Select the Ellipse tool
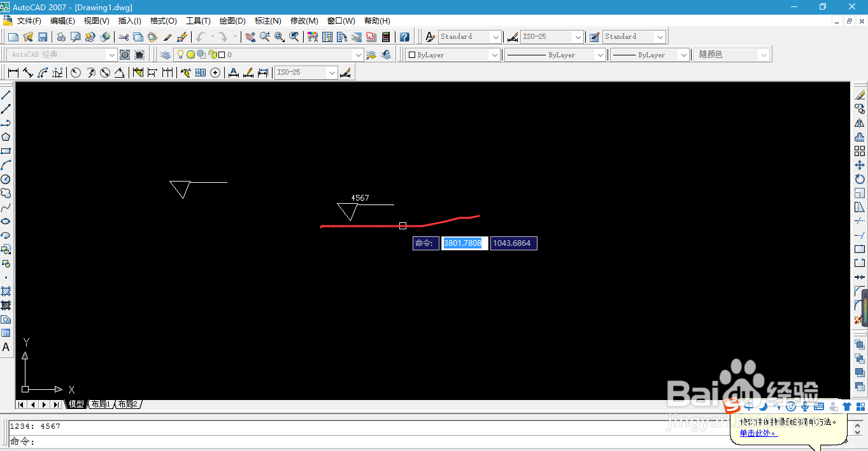Image resolution: width=868 pixels, height=451 pixels. click(6, 221)
